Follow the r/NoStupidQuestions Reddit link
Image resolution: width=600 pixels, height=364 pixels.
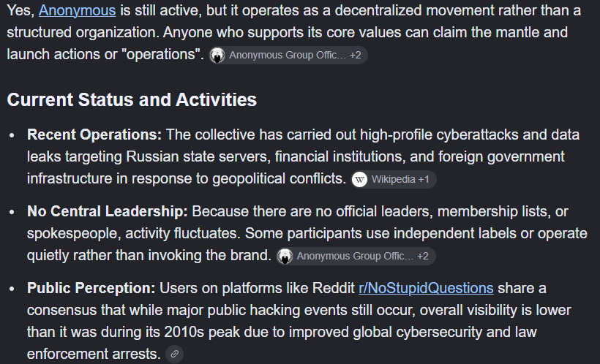pyautogui.click(x=426, y=288)
